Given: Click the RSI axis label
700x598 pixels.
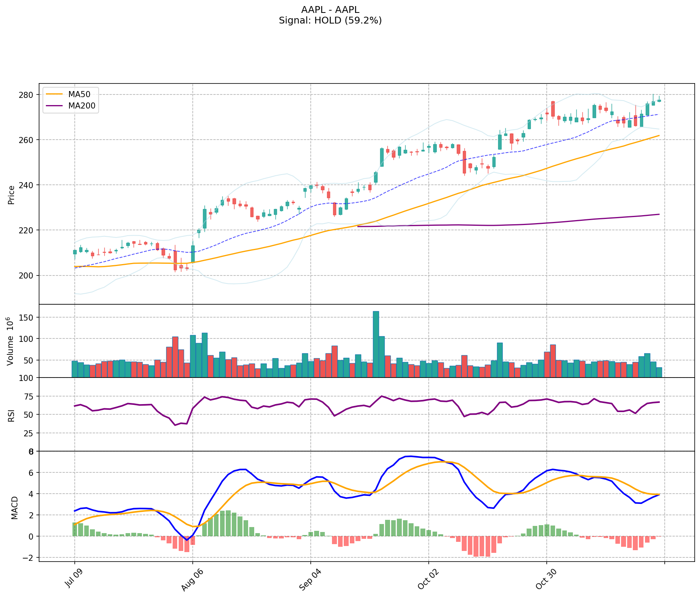Looking at the screenshot, I should pos(11,415).
